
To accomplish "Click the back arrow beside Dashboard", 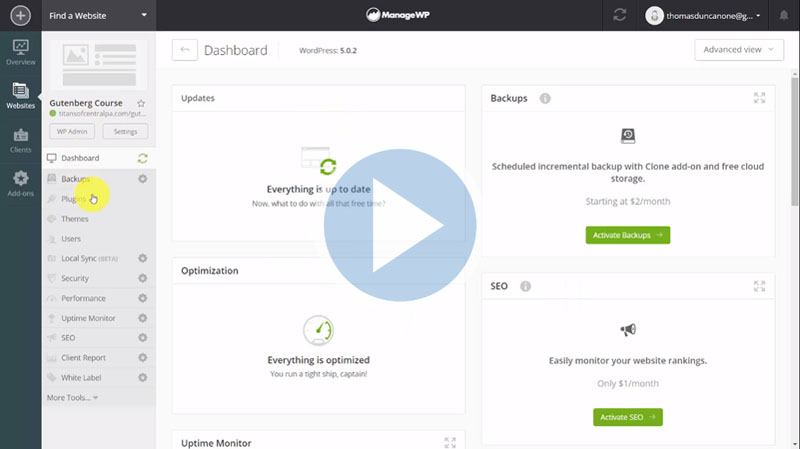I will click(x=184, y=50).
